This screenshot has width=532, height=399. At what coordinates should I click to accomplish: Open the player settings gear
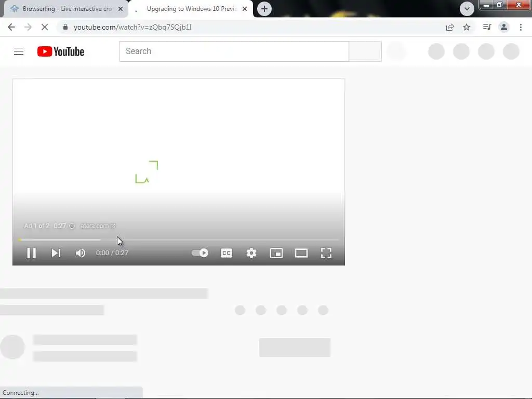coord(251,253)
